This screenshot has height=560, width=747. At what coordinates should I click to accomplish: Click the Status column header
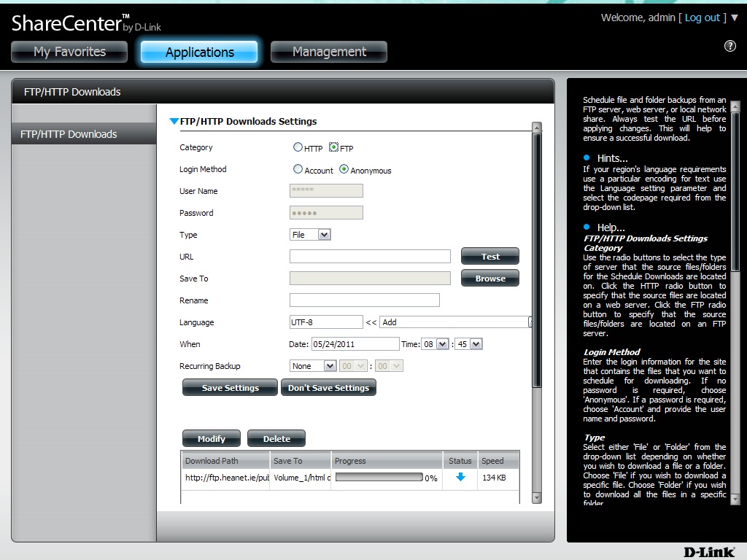460,461
